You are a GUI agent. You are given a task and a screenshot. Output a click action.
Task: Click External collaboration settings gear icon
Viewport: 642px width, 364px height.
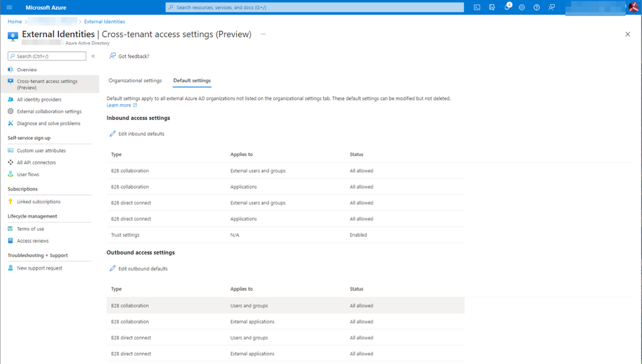11,111
